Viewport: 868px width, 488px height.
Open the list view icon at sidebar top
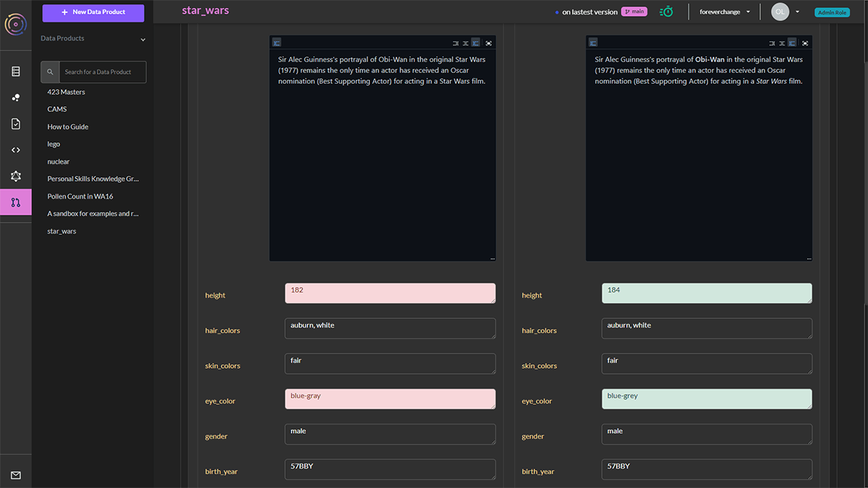(x=16, y=70)
